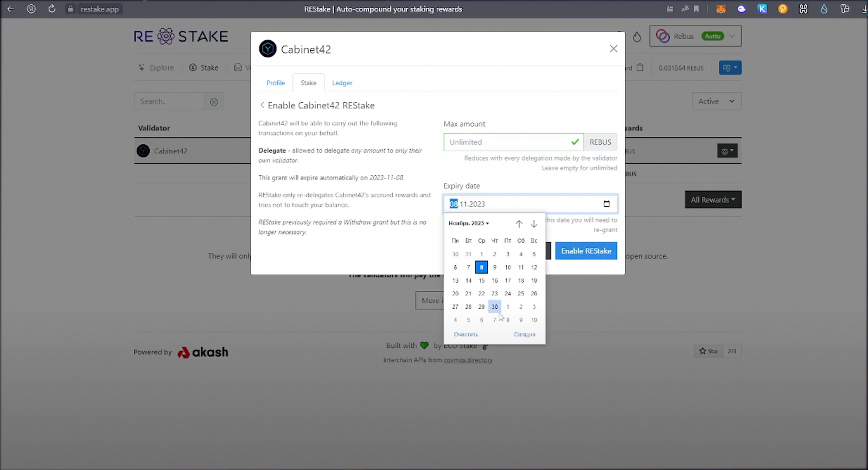The width and height of the screenshot is (868, 470).
Task: Go back from Enable Cabinet42 REStake
Action: pyautogui.click(x=262, y=105)
